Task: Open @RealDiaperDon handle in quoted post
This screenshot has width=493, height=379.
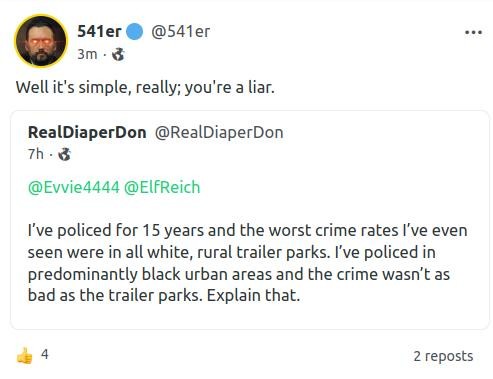Action: click(x=219, y=132)
